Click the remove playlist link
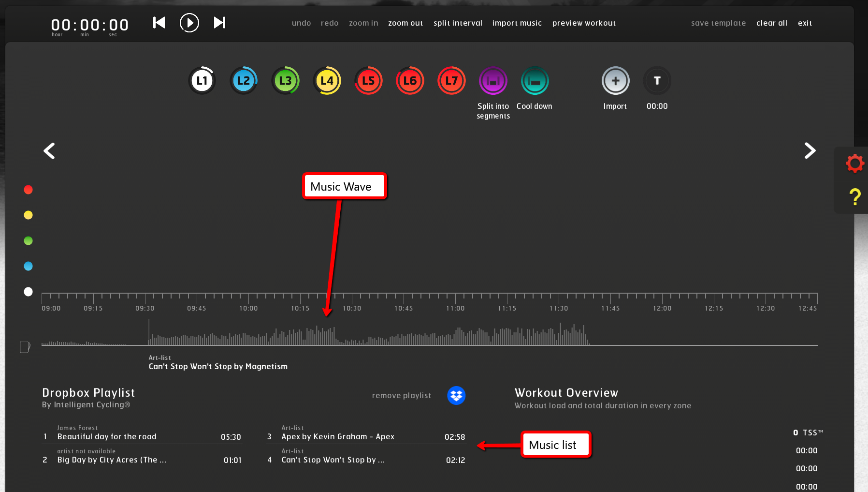 [401, 396]
